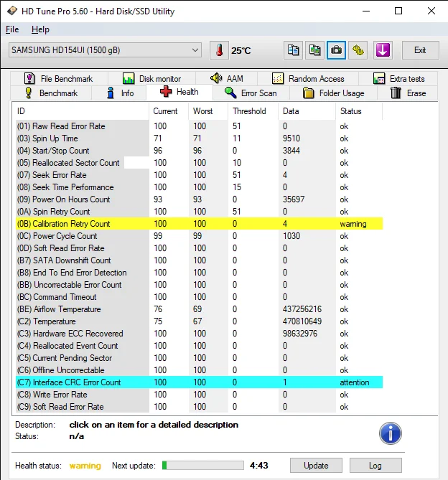Switch to the AAM tab
Viewport: 448px width, 480px height.
point(227,79)
